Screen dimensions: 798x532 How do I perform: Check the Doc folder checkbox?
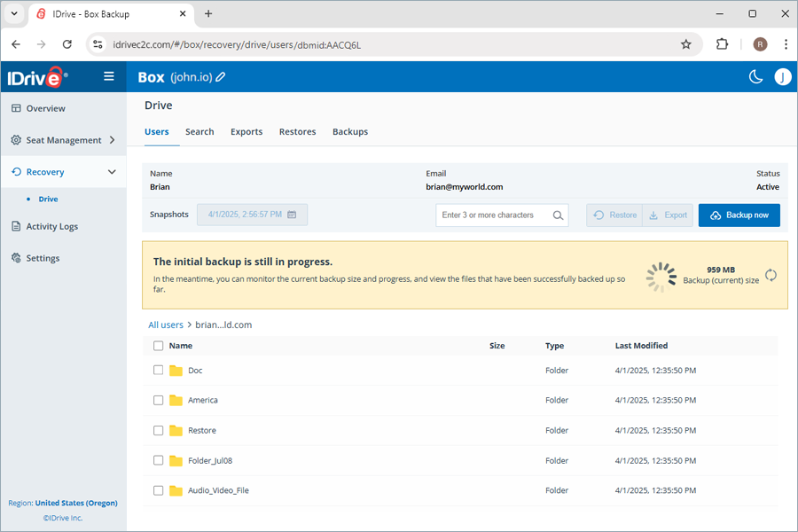point(159,370)
